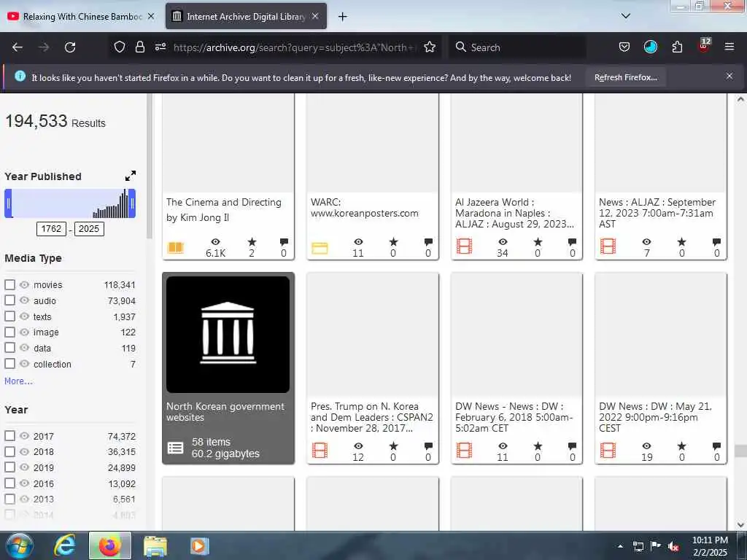Focus the Firefox Search box
The height and width of the screenshot is (560, 747).
pyautogui.click(x=517, y=47)
